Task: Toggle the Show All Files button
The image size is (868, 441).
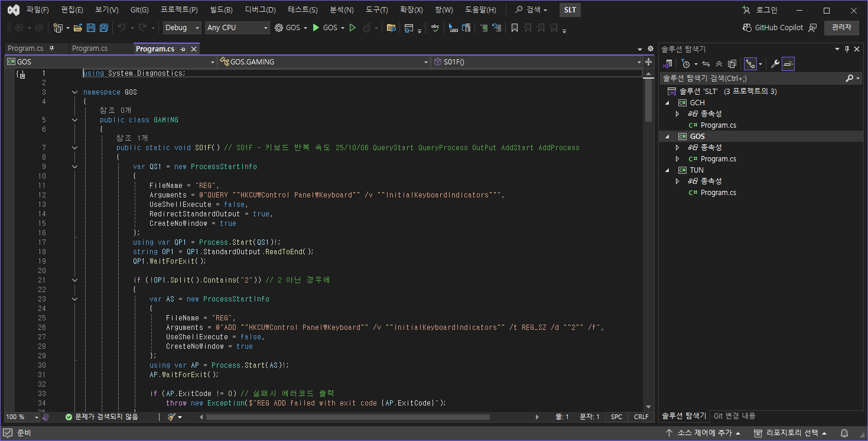Action: click(732, 64)
